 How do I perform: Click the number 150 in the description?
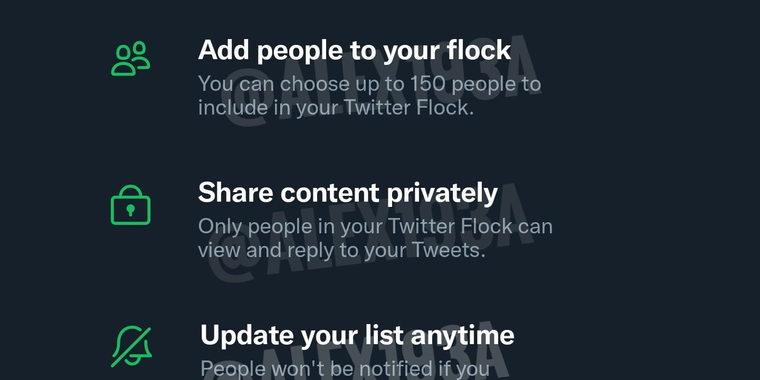click(x=428, y=84)
